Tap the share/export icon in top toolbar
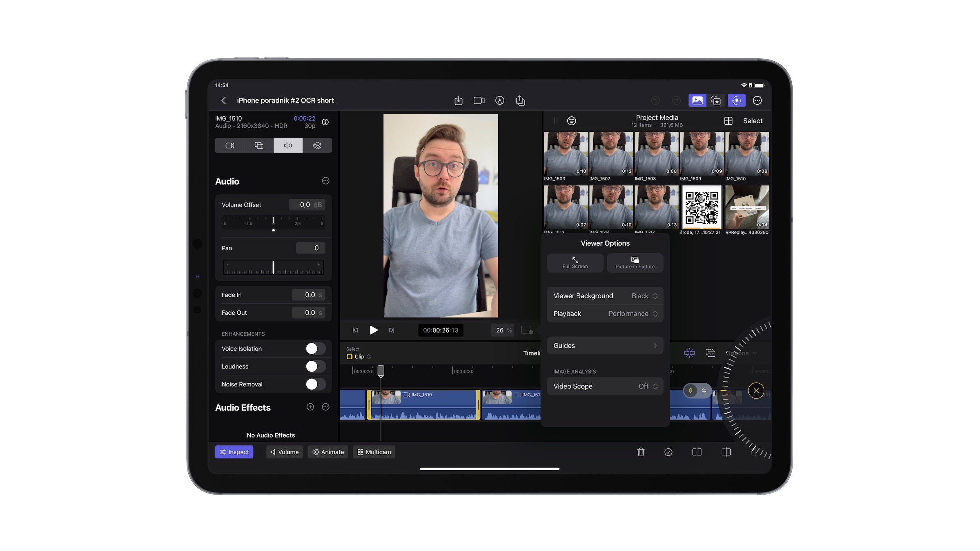The height and width of the screenshot is (551, 980). pos(520,100)
